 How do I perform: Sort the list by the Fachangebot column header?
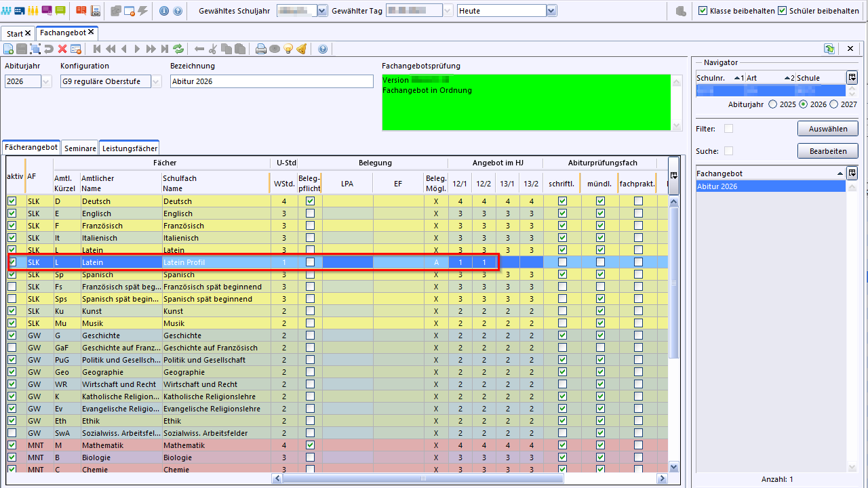coord(771,174)
